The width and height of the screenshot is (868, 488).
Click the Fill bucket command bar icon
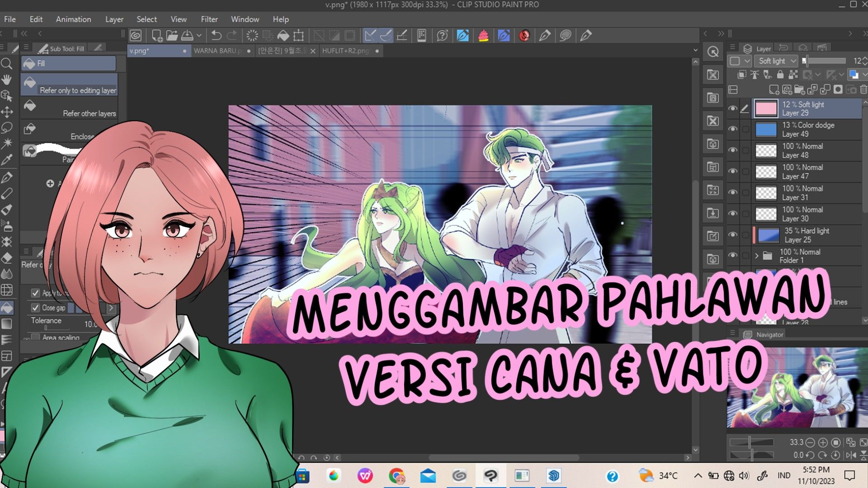pos(283,35)
